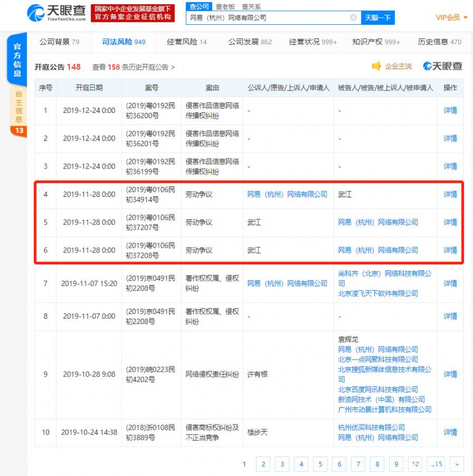Image resolution: width=473 pixels, height=476 pixels.
Task: Go to page 7 of results
Action: (x=358, y=464)
